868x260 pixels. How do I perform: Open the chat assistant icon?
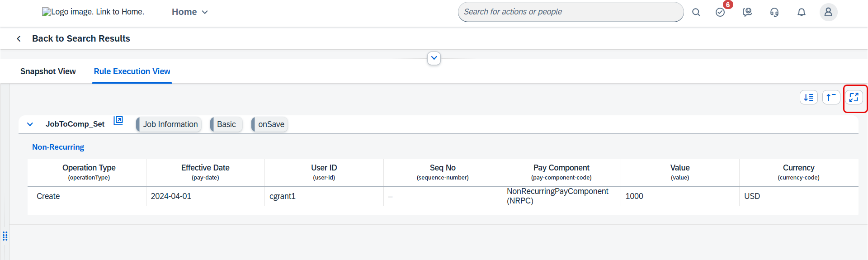[747, 12]
